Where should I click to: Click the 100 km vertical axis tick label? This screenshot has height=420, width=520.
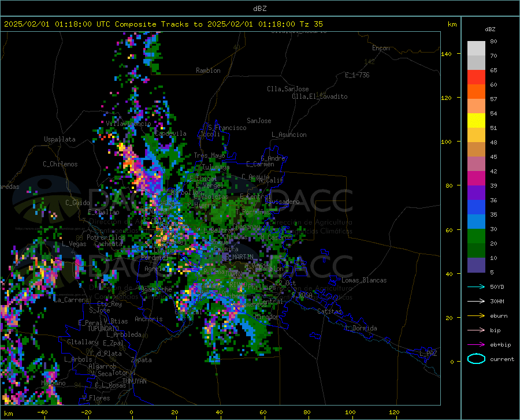pos(446,142)
